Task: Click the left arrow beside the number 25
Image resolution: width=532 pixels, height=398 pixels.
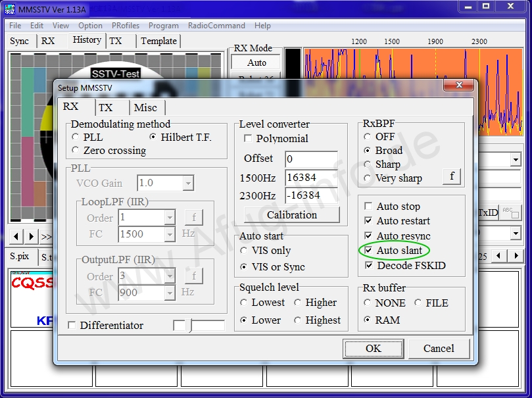Action: [x=498, y=256]
